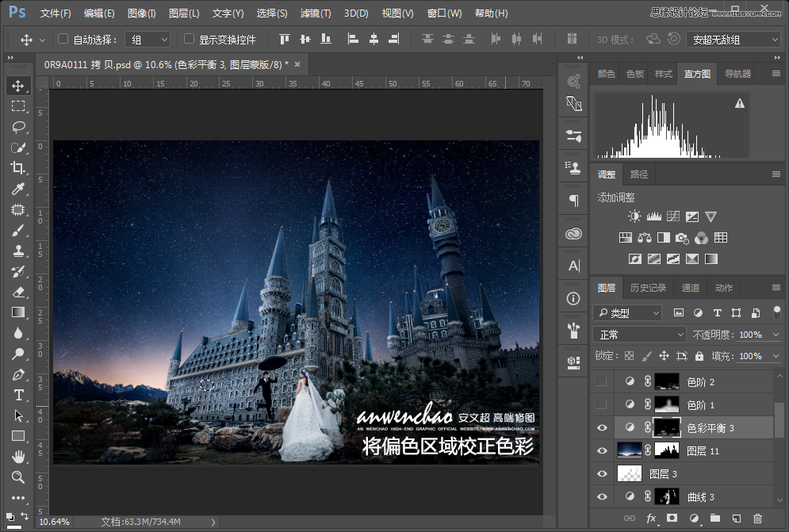Expand the 不透明度 opacity dropdown arrow
Screen dimensions: 789x532
pos(776,335)
